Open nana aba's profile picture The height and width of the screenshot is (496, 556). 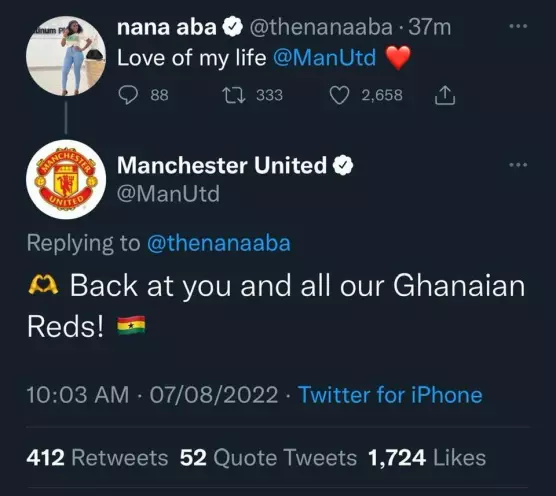coord(66,56)
